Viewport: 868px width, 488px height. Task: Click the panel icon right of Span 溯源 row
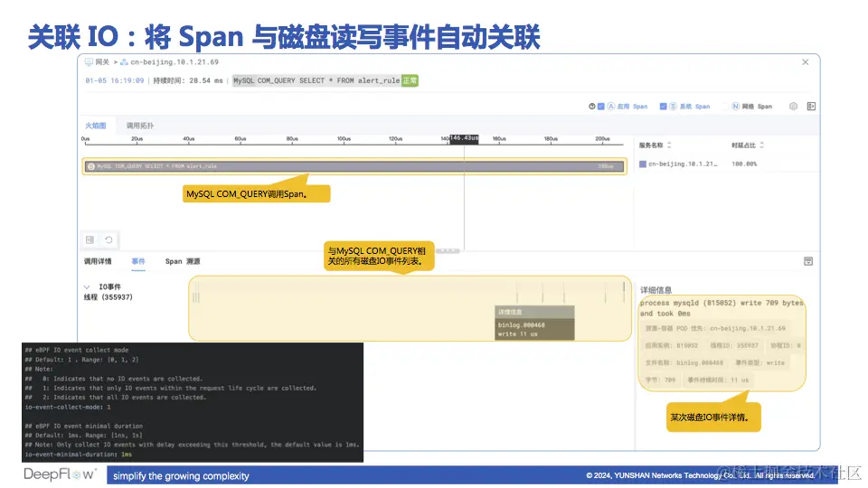[808, 261]
